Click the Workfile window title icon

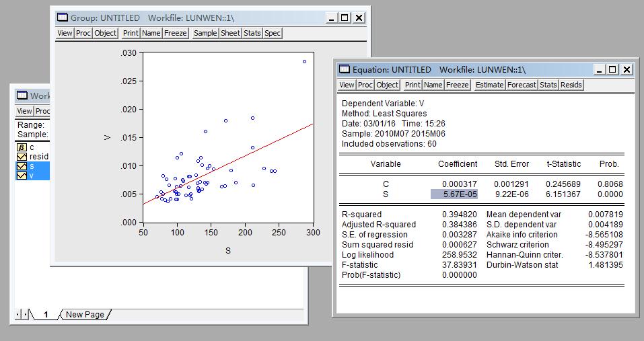(22, 96)
